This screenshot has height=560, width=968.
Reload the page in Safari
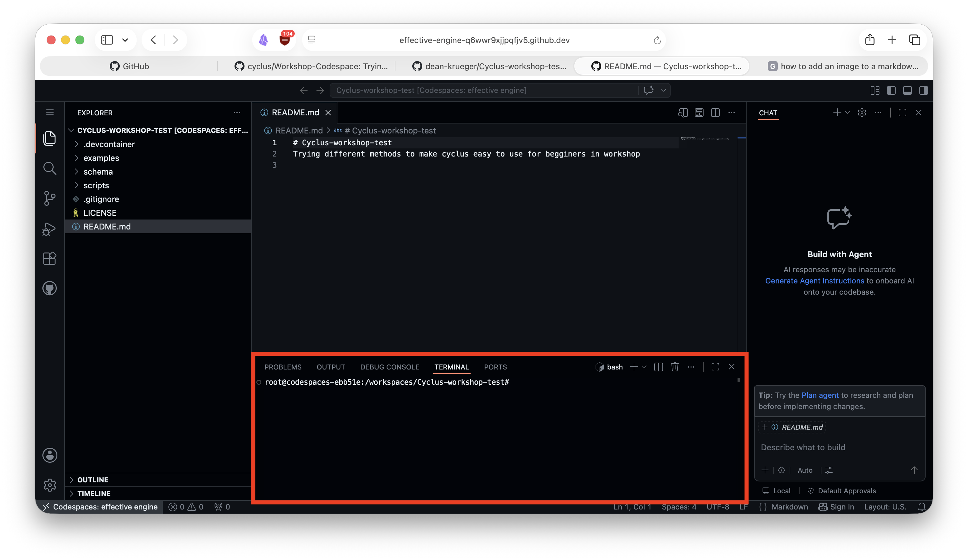pyautogui.click(x=657, y=40)
